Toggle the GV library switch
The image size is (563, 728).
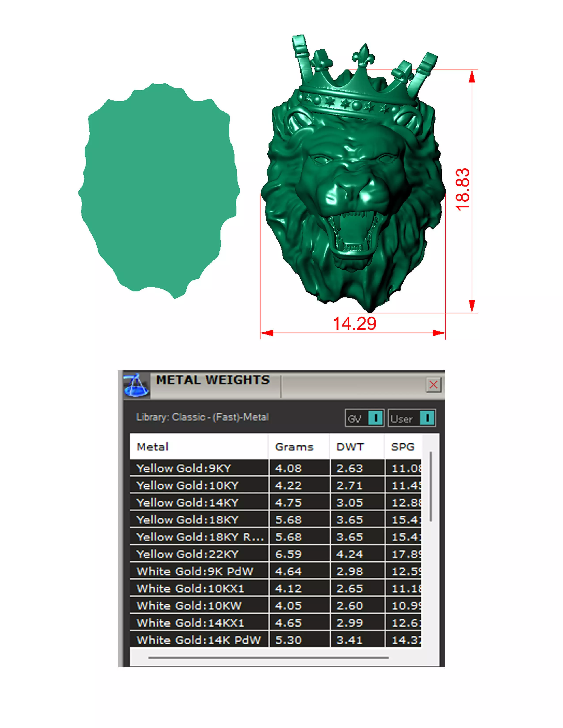tap(365, 418)
